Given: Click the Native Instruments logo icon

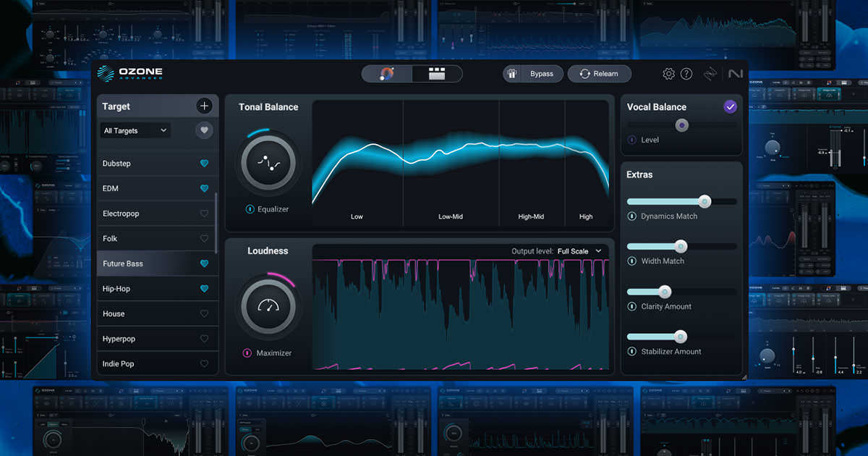Looking at the screenshot, I should point(736,74).
